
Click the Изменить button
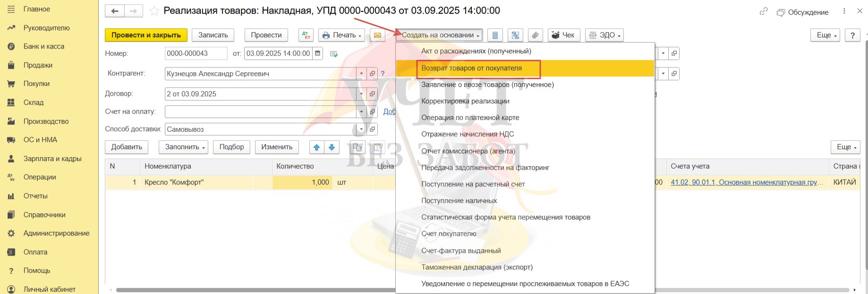point(277,147)
